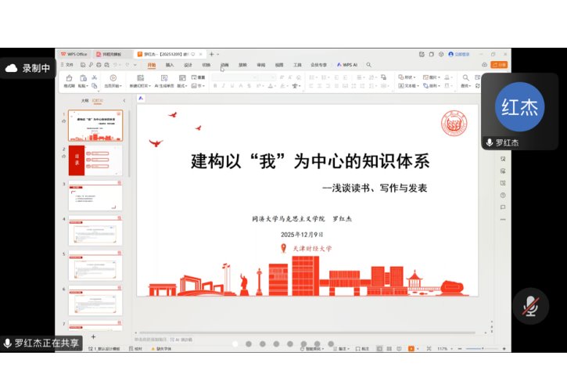Screen dimensions: 567x392
Task: Adjust the zoom slider in status bar
Action: (x=471, y=348)
